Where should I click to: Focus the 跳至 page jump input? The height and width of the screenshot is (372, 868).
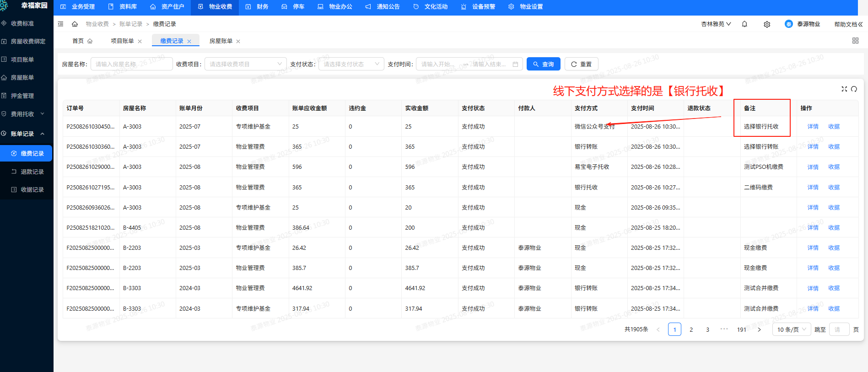tap(839, 329)
